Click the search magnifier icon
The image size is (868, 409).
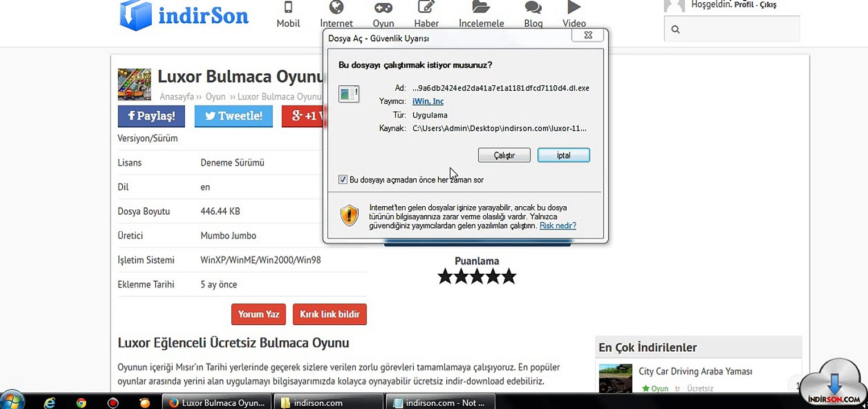tap(675, 30)
